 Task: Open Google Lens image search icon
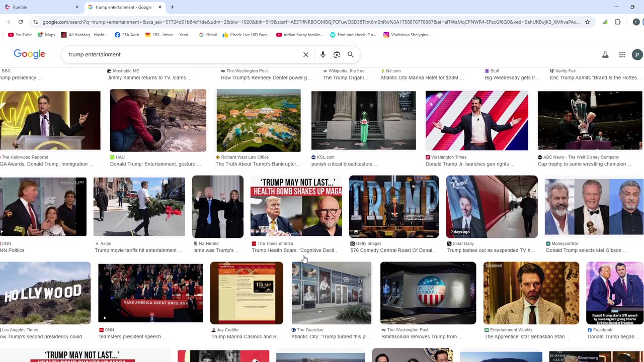(x=337, y=54)
